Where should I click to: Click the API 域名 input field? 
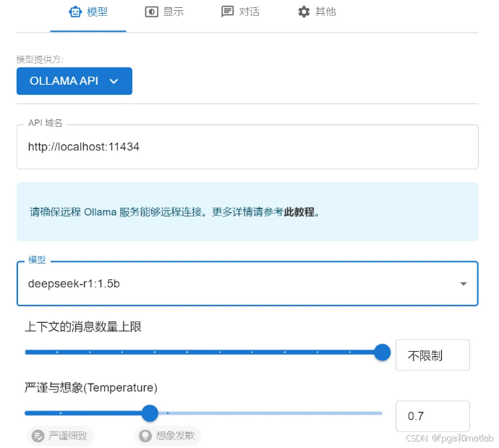(x=247, y=147)
